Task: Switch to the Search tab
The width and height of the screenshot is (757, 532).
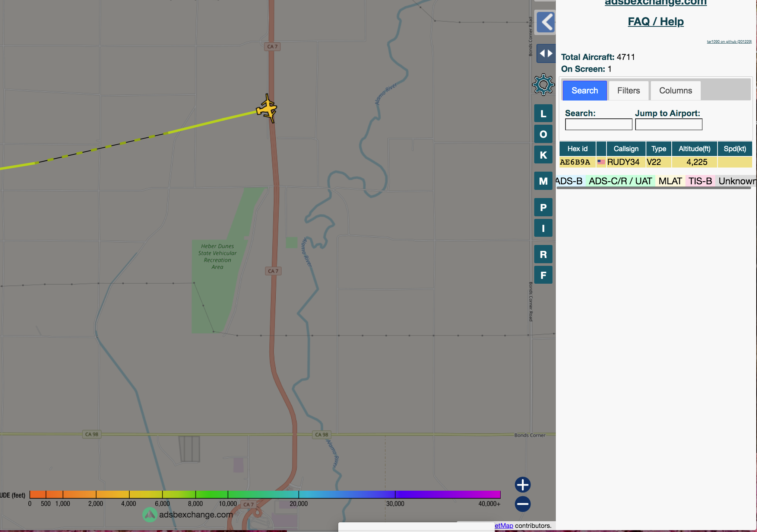Action: (585, 90)
